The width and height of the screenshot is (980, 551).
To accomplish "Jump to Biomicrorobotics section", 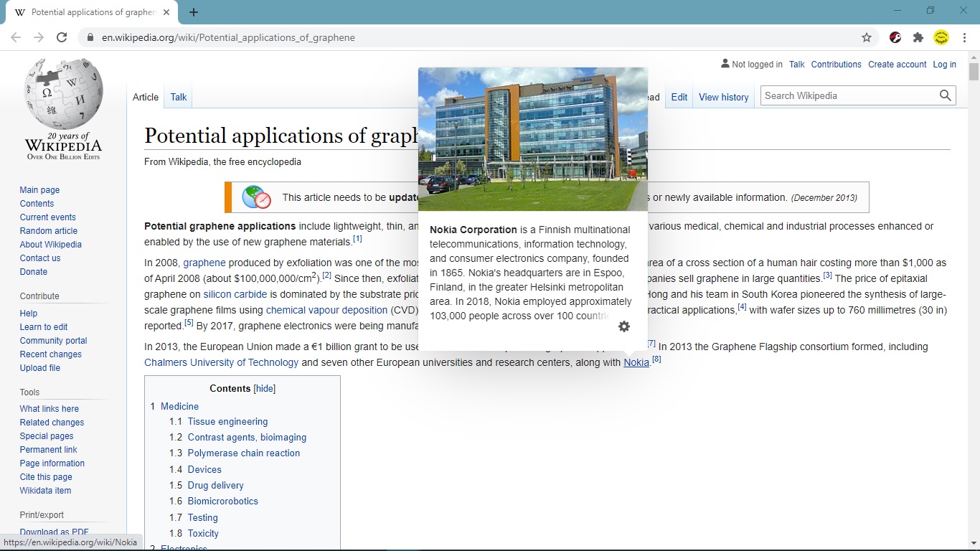I will tap(222, 501).
